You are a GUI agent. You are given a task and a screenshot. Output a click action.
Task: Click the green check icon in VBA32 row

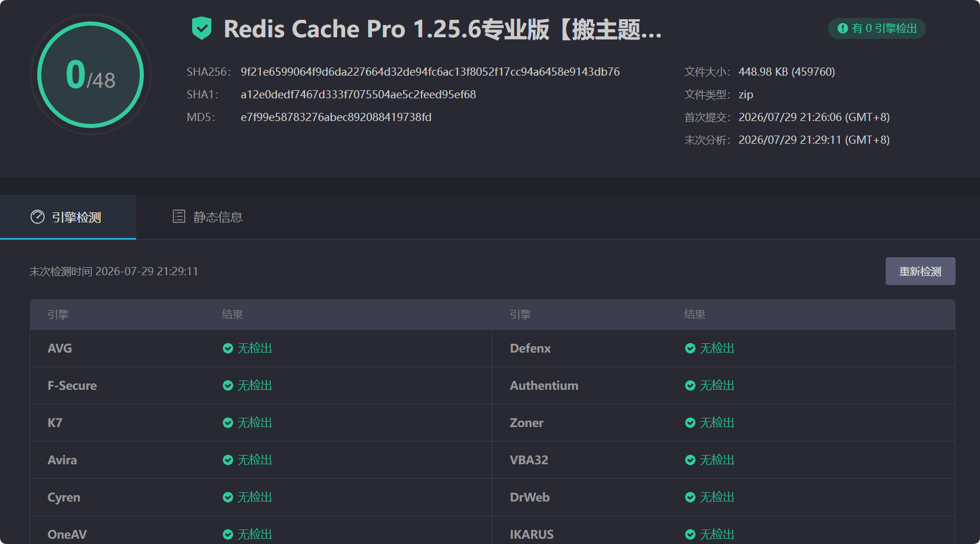(x=690, y=460)
